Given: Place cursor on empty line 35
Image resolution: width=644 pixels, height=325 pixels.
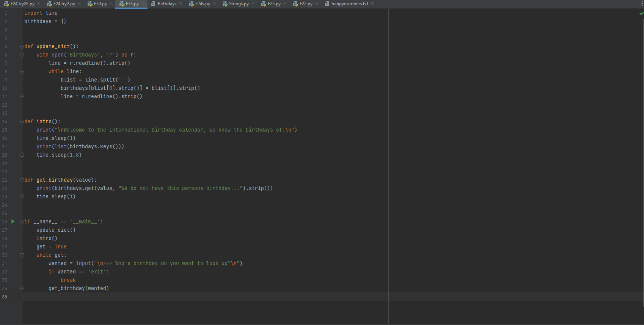Looking at the screenshot, I should point(152,297).
